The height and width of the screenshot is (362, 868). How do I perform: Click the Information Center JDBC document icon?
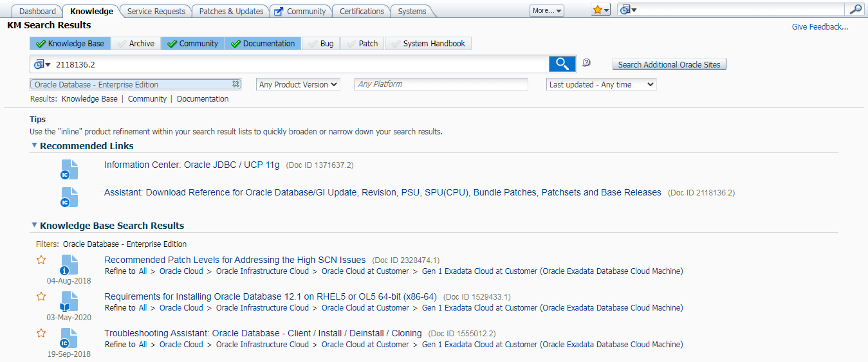point(69,170)
